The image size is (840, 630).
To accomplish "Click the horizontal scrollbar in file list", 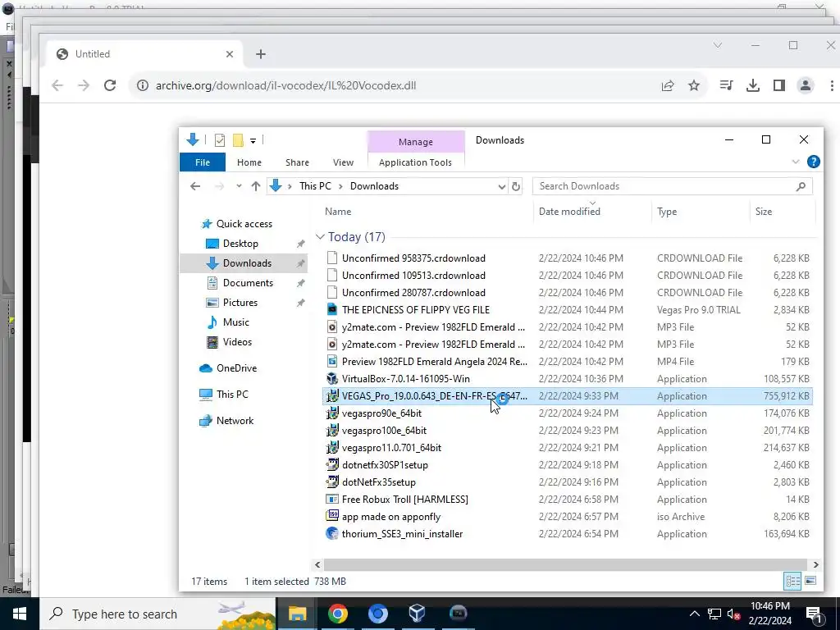I will pyautogui.click(x=565, y=564).
